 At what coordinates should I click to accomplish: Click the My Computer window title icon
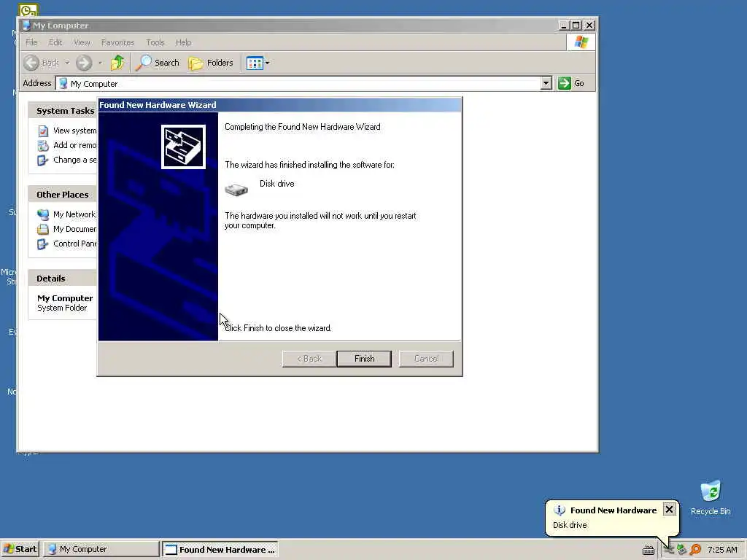click(26, 26)
